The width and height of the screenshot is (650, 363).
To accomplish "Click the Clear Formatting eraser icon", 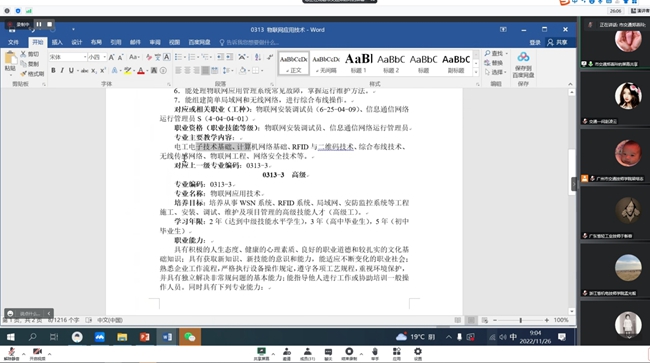I will pyautogui.click(x=148, y=57).
